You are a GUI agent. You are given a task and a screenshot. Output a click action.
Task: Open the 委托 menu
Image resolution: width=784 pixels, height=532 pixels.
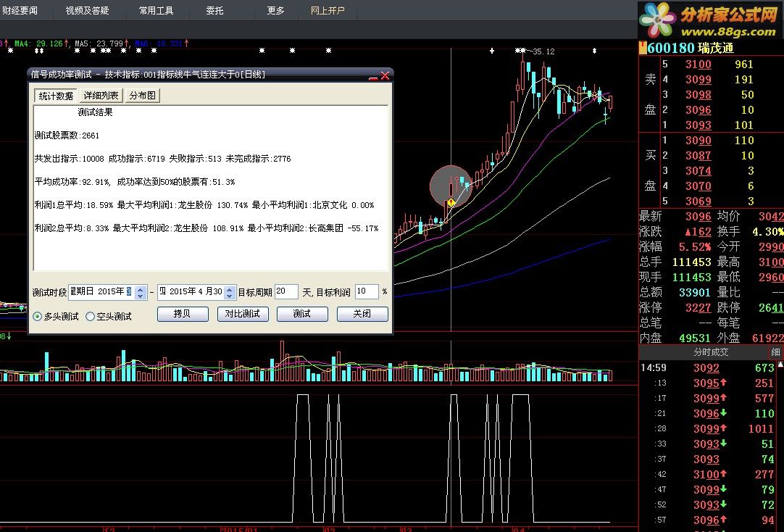click(214, 10)
